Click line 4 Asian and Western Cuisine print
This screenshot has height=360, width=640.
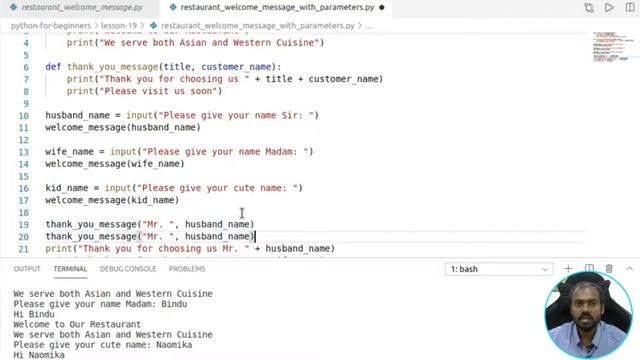tap(196, 42)
